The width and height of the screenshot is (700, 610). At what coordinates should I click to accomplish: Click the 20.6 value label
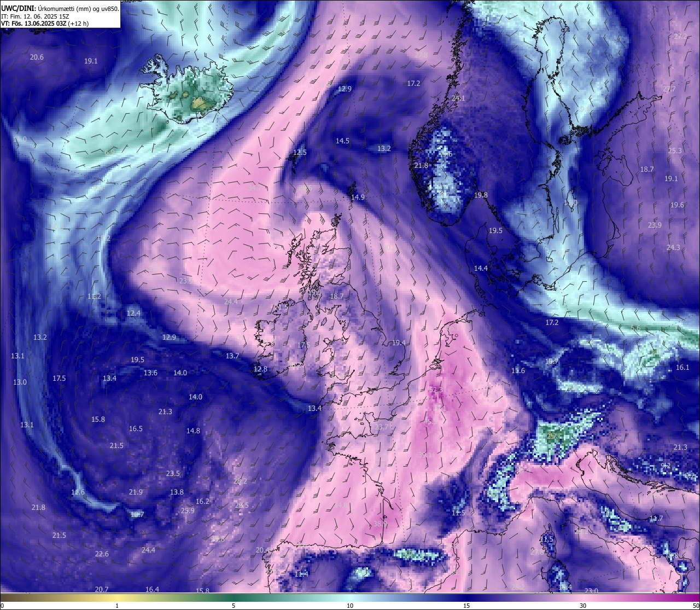37,57
